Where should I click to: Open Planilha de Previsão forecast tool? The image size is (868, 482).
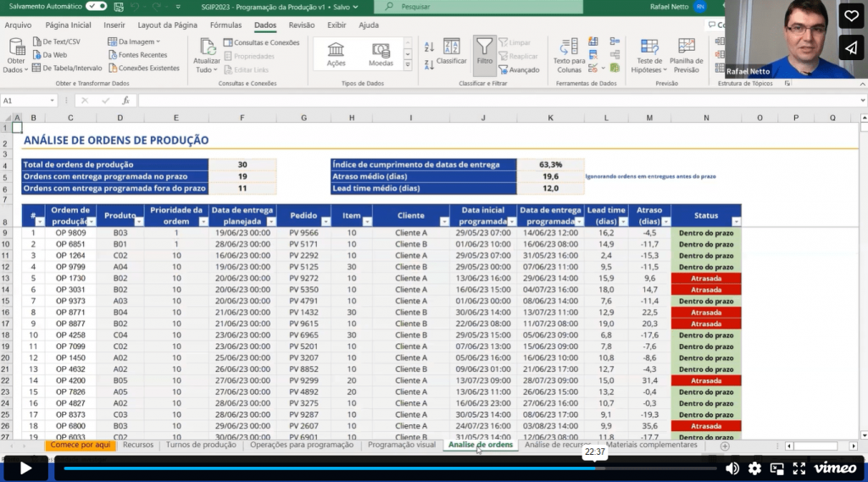click(x=686, y=54)
